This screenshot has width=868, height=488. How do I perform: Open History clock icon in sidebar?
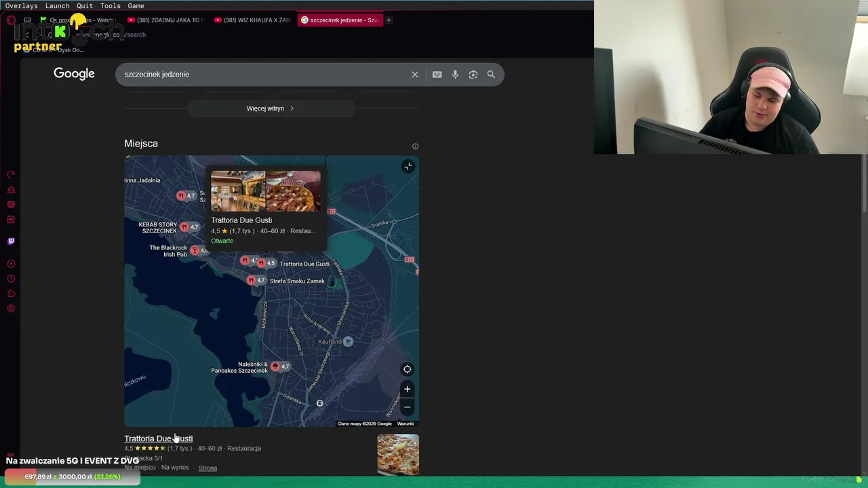[11, 279]
